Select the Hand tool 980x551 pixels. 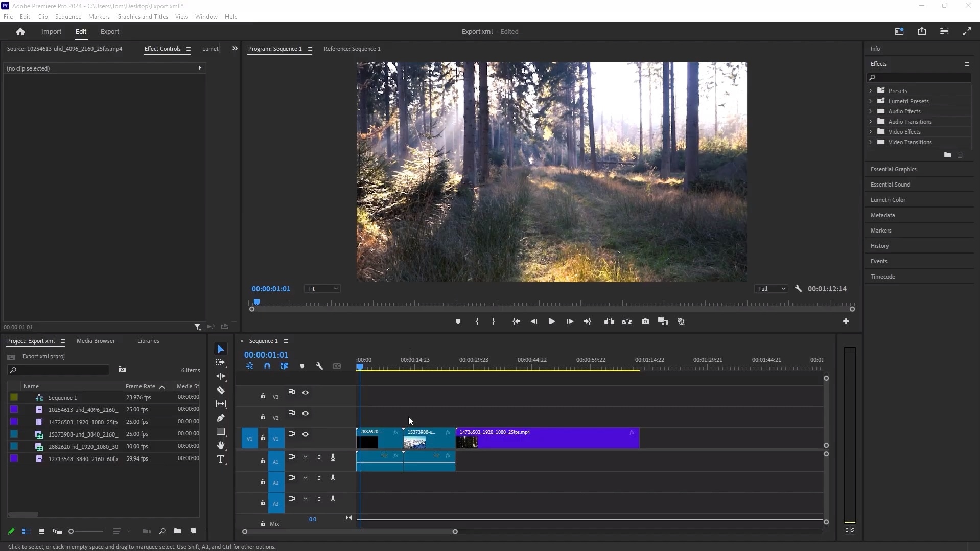(x=221, y=446)
